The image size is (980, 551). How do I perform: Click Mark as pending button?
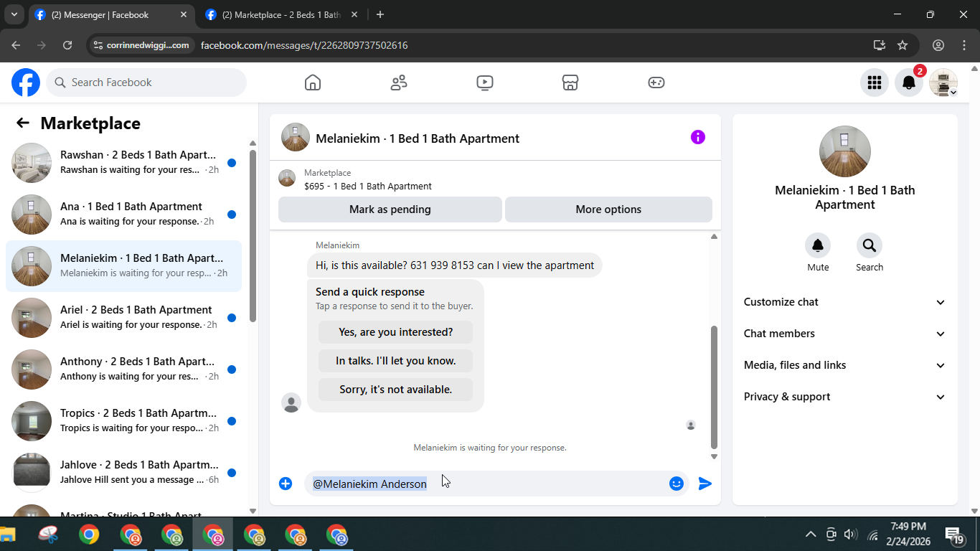click(390, 209)
